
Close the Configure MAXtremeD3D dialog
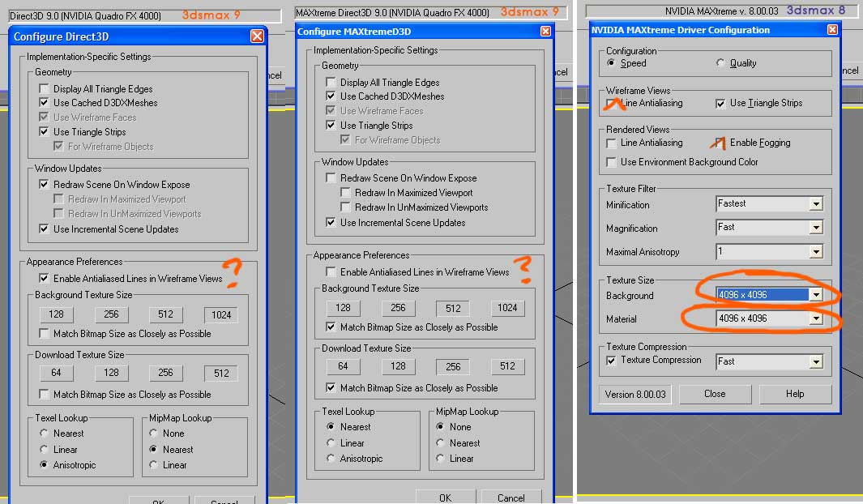[545, 32]
